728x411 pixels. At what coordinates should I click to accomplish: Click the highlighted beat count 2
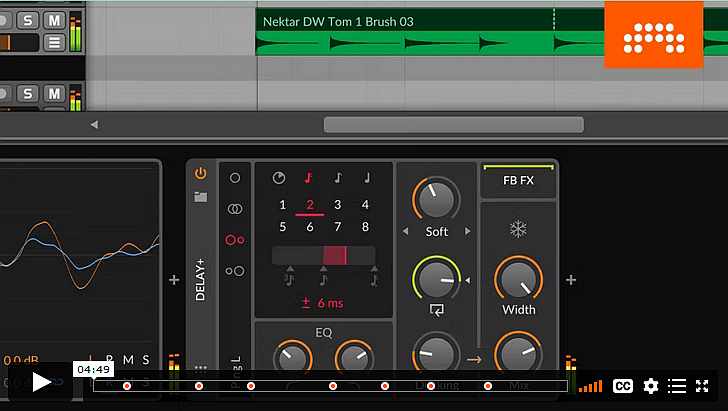point(310,205)
